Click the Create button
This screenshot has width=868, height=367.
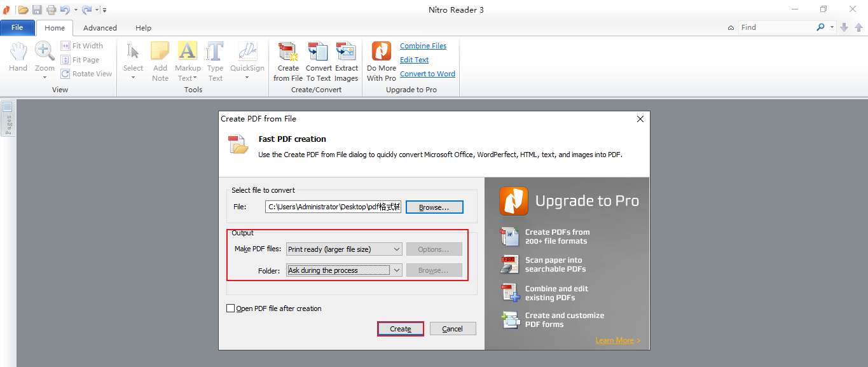click(401, 329)
